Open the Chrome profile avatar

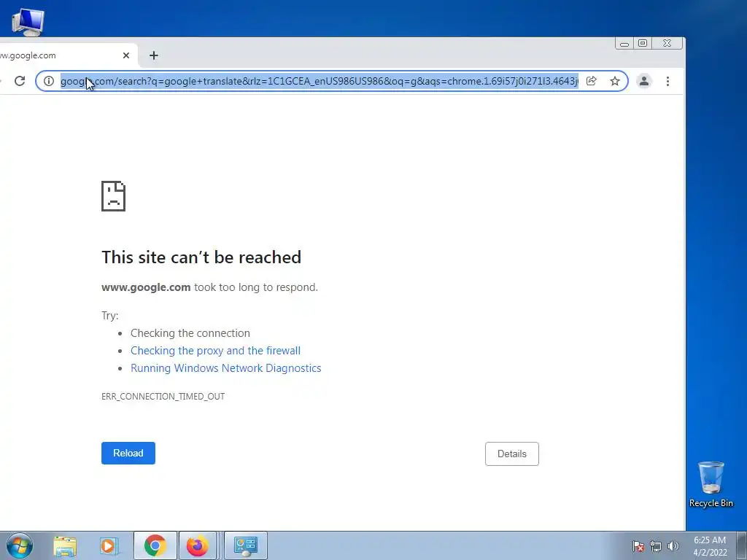[644, 81]
